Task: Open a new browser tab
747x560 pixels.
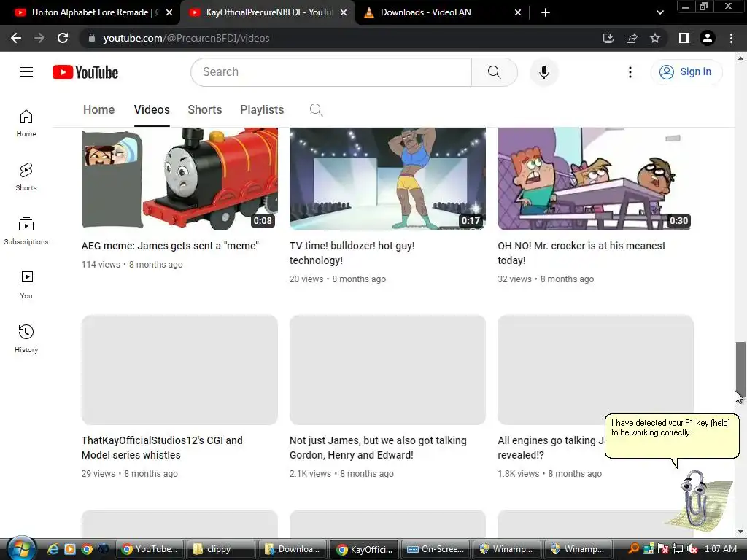Action: 546,13
